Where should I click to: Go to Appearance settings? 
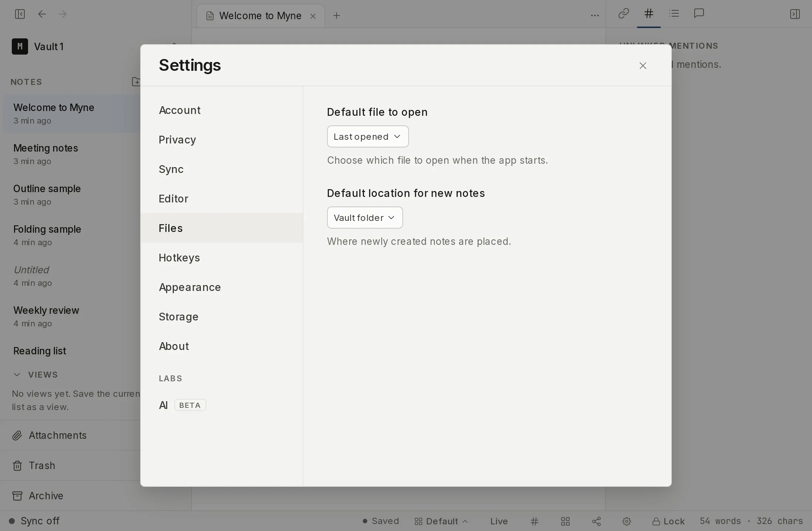[221, 287]
